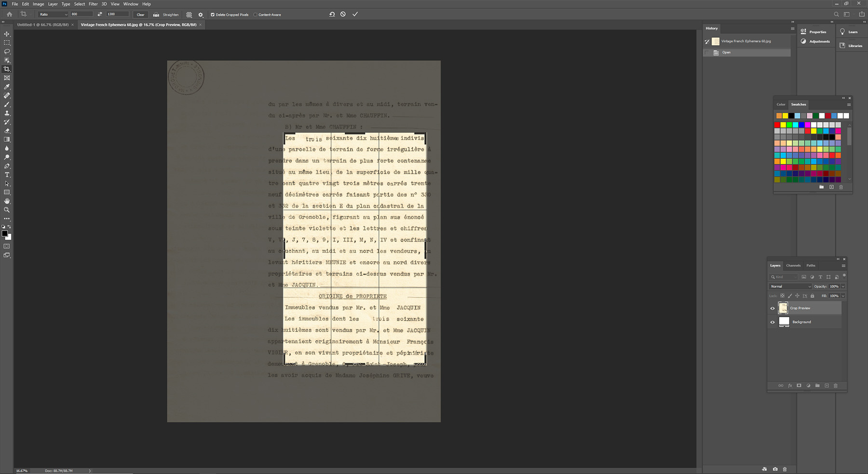This screenshot has height=474, width=868.
Task: Open the layer Kind filter dropdown
Action: click(x=783, y=277)
